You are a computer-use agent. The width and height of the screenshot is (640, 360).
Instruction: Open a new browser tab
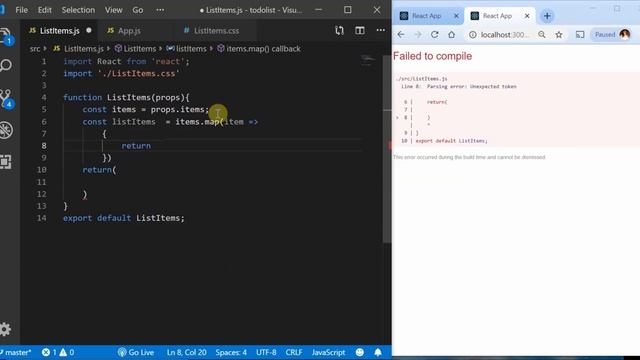(x=547, y=16)
